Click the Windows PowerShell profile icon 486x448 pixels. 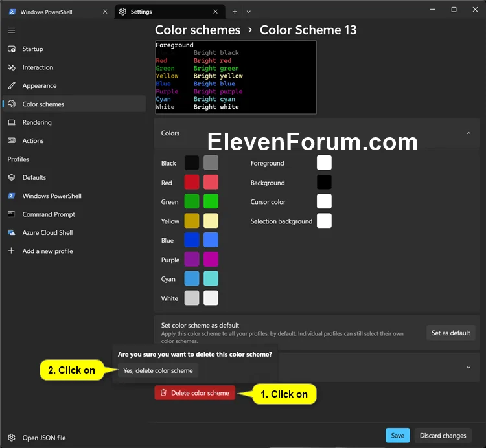[x=12, y=196]
